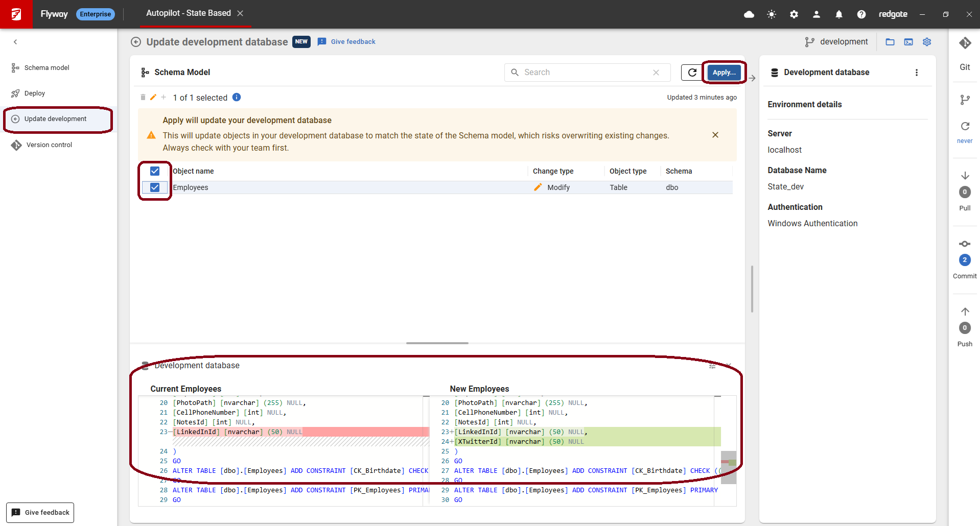Open the cloud icon in title bar
This screenshot has width=980, height=526.
(x=749, y=14)
